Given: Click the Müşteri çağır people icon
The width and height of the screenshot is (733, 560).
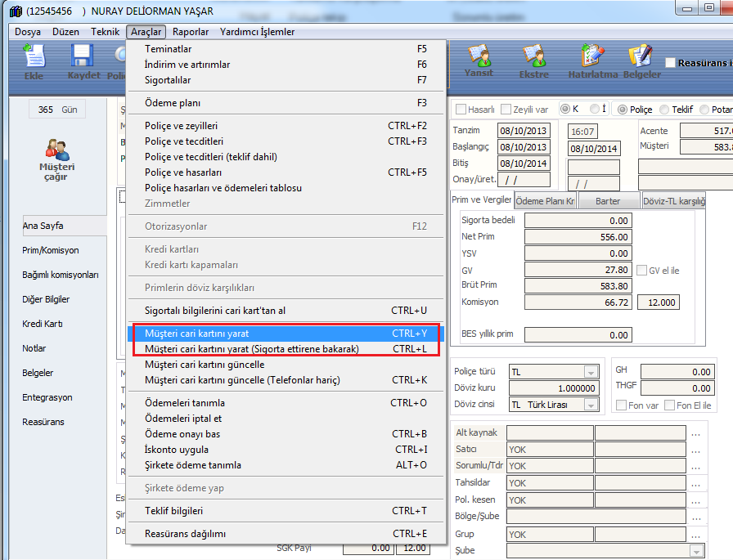Looking at the screenshot, I should 57,155.
